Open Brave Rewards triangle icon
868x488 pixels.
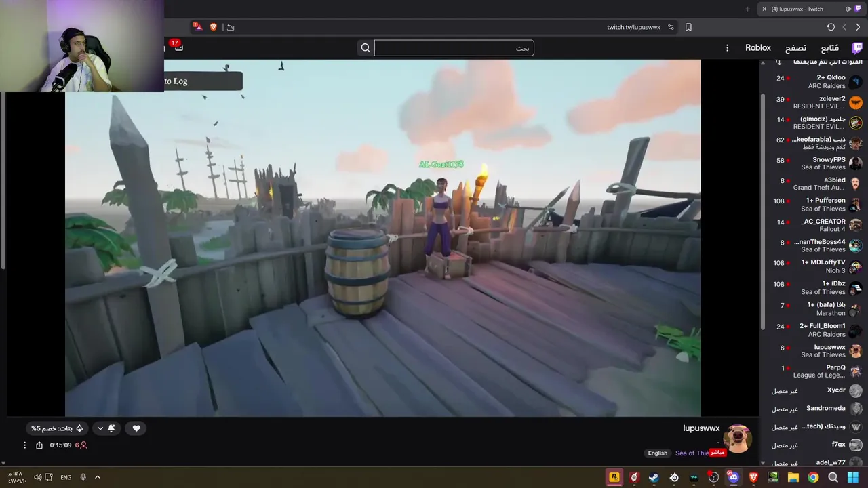pyautogui.click(x=197, y=27)
